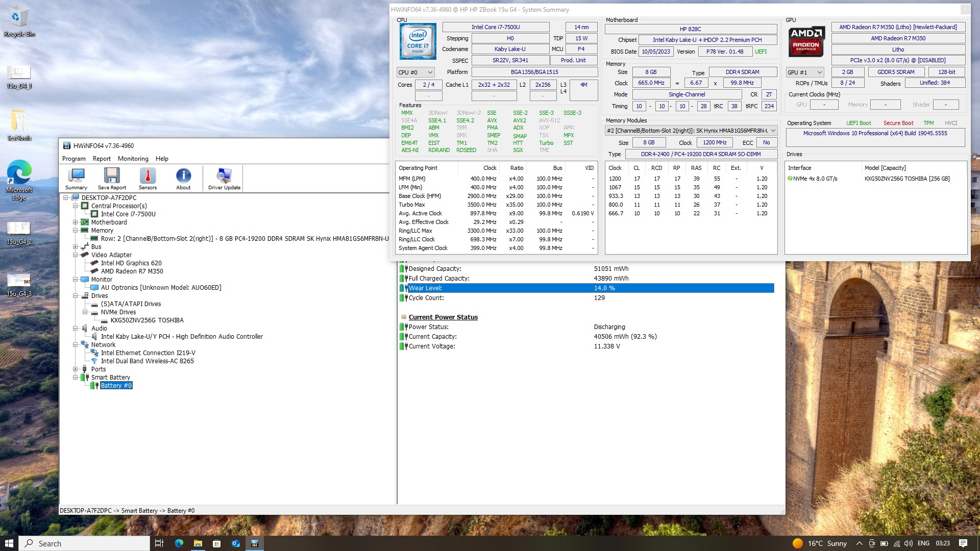This screenshot has height=551, width=980.
Task: Open Outlook from the taskbar
Action: (x=235, y=543)
